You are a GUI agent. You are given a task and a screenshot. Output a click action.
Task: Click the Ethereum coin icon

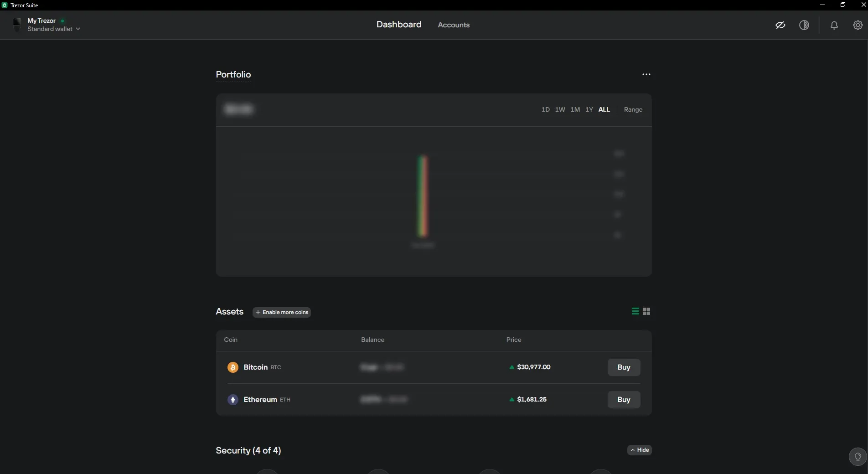point(233,400)
